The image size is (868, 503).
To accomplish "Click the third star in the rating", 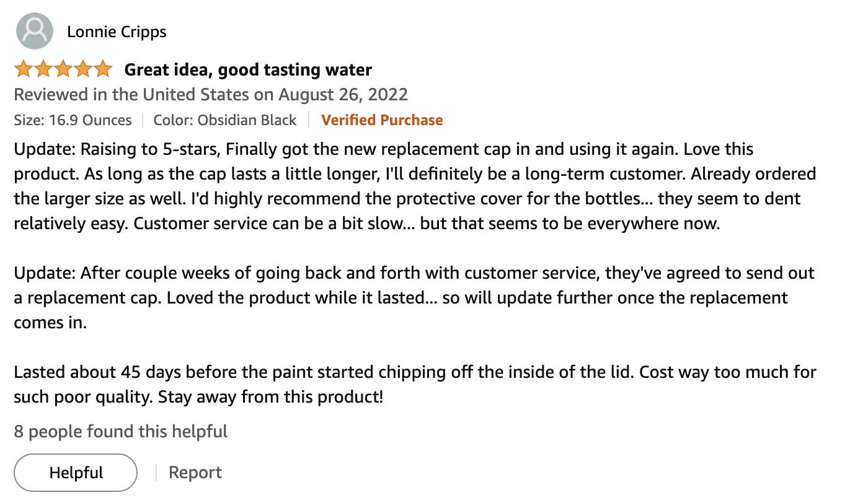I will (x=63, y=69).
